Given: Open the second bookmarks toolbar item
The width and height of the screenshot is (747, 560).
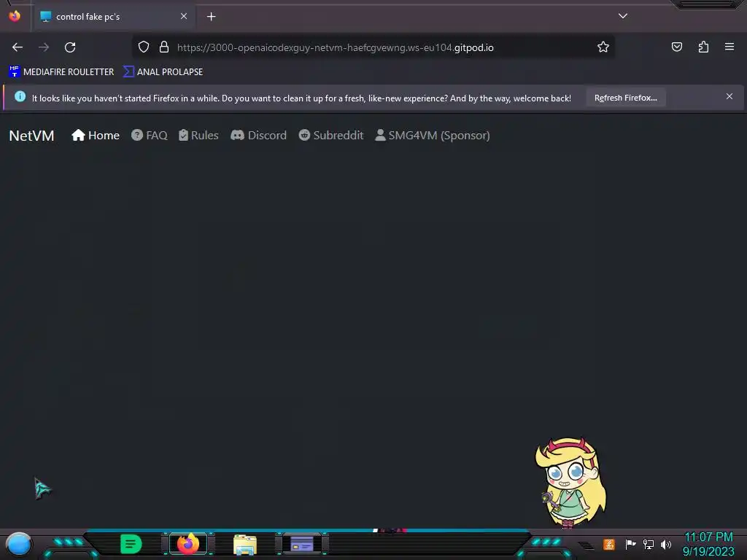Looking at the screenshot, I should [x=163, y=72].
